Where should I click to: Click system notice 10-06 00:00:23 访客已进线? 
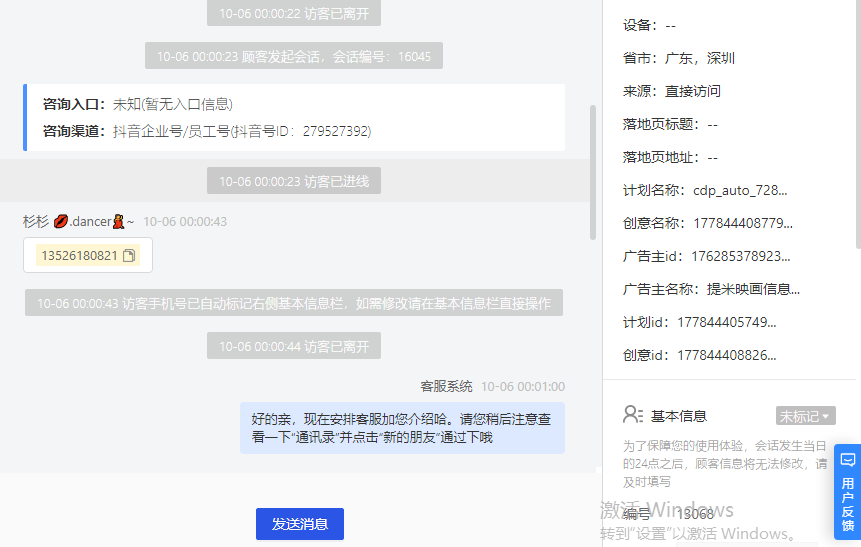coord(294,181)
